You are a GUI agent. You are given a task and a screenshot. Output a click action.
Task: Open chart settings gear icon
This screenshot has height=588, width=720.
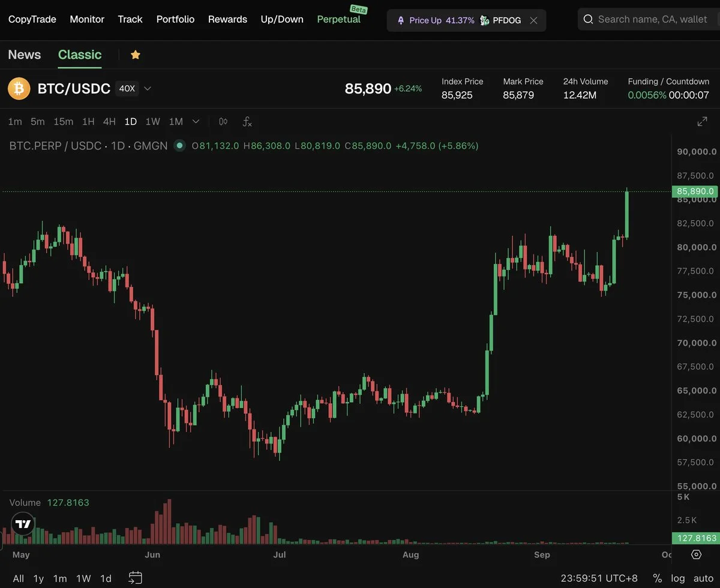tap(696, 554)
